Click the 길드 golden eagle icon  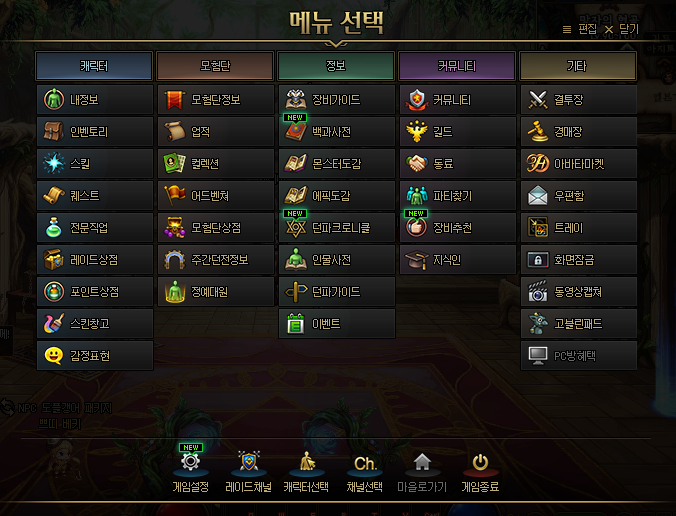(416, 131)
